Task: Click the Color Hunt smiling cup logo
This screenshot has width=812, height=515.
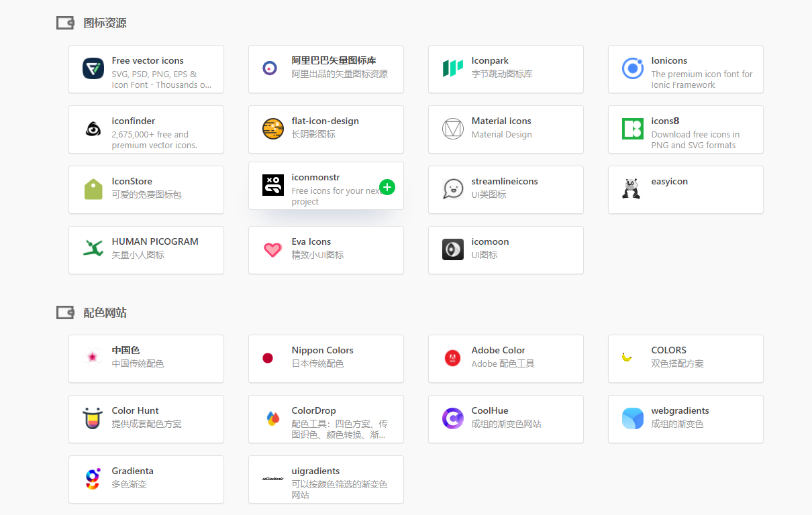Action: (x=93, y=418)
